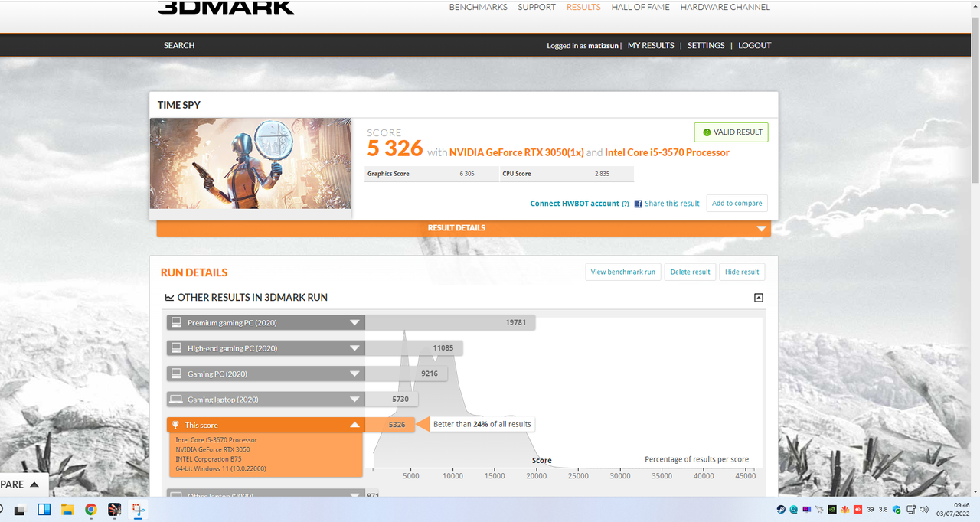Image resolution: width=980 pixels, height=522 pixels.
Task: Click the CPU Score value 2 835
Action: click(x=602, y=174)
